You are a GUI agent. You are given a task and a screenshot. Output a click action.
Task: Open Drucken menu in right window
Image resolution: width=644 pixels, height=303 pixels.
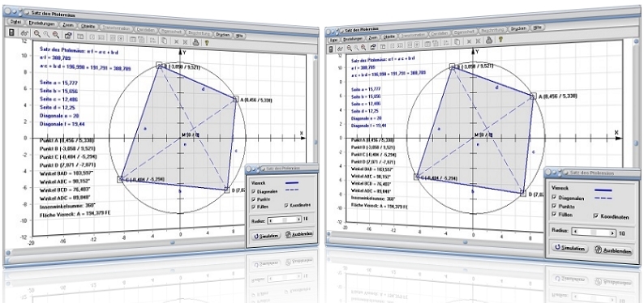[x=518, y=28]
